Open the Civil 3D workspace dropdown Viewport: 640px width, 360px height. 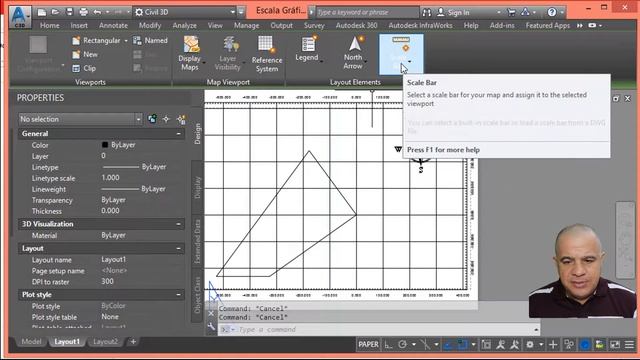pyautogui.click(x=185, y=12)
